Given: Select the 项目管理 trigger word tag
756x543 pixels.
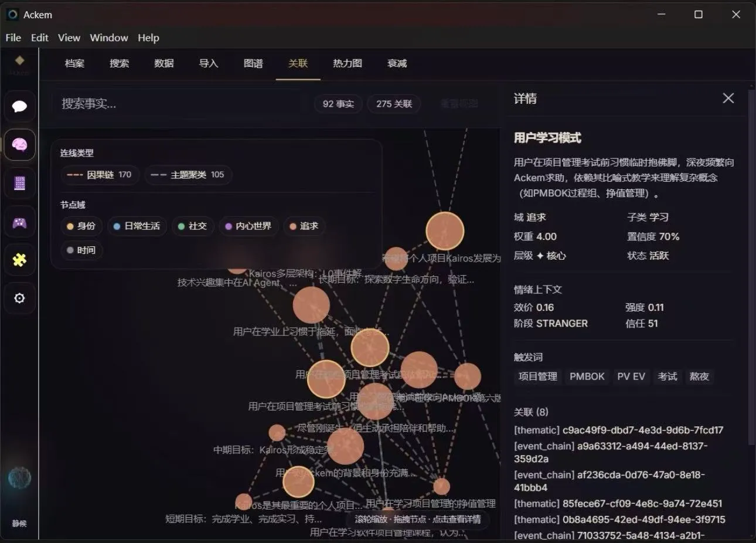Looking at the screenshot, I should pos(538,376).
